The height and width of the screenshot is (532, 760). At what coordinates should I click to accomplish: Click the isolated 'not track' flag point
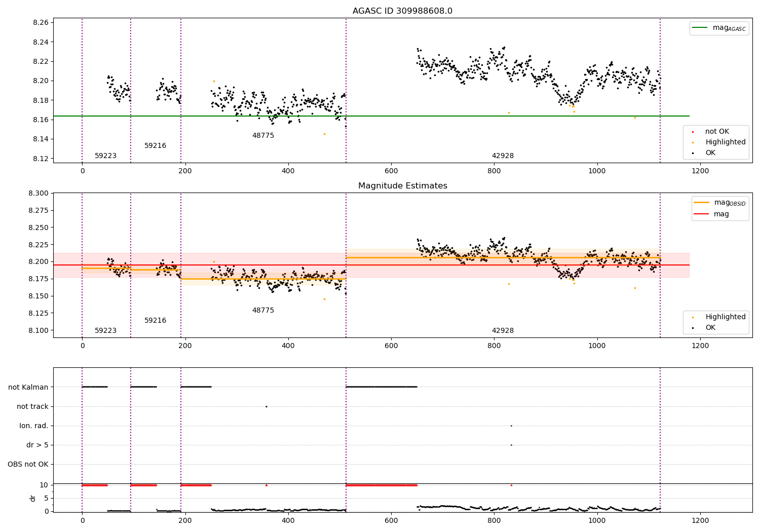(x=266, y=406)
